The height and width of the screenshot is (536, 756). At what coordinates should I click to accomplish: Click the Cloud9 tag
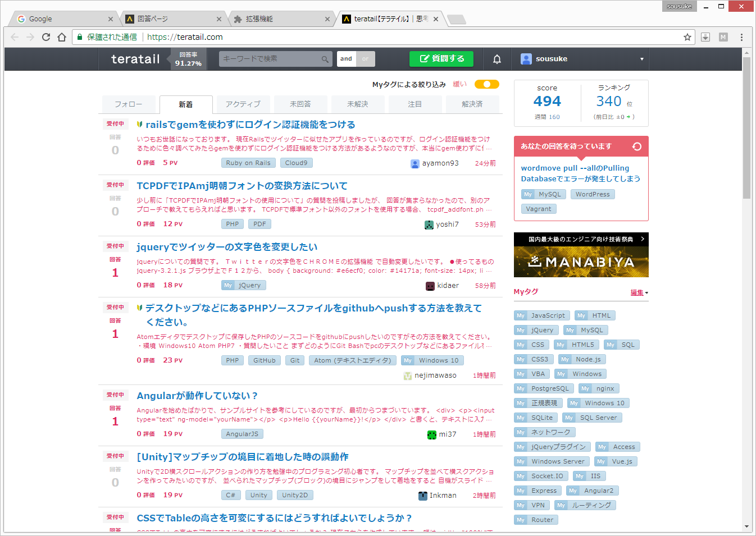tap(296, 163)
